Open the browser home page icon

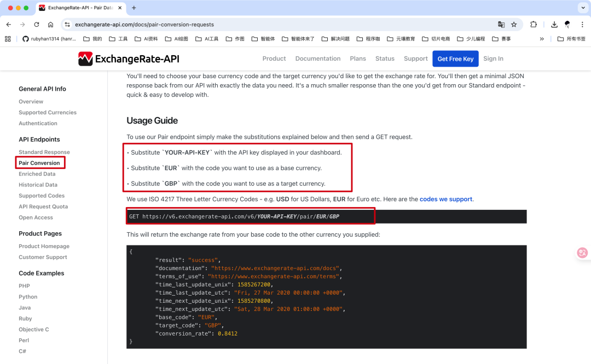50,25
